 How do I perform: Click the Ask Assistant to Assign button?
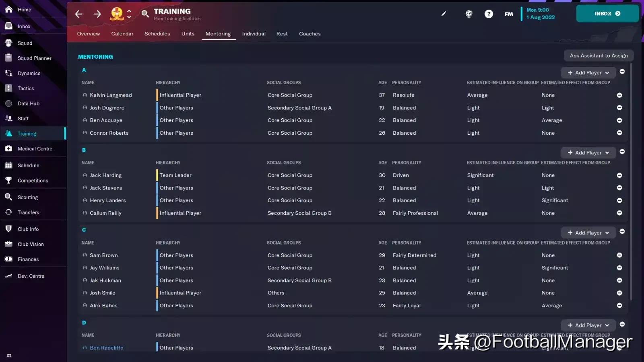pos(599,55)
